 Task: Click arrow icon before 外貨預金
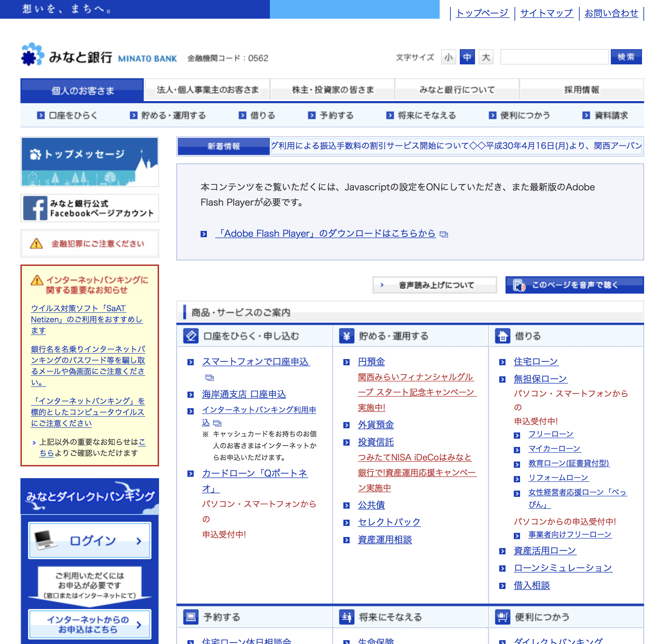tap(346, 425)
